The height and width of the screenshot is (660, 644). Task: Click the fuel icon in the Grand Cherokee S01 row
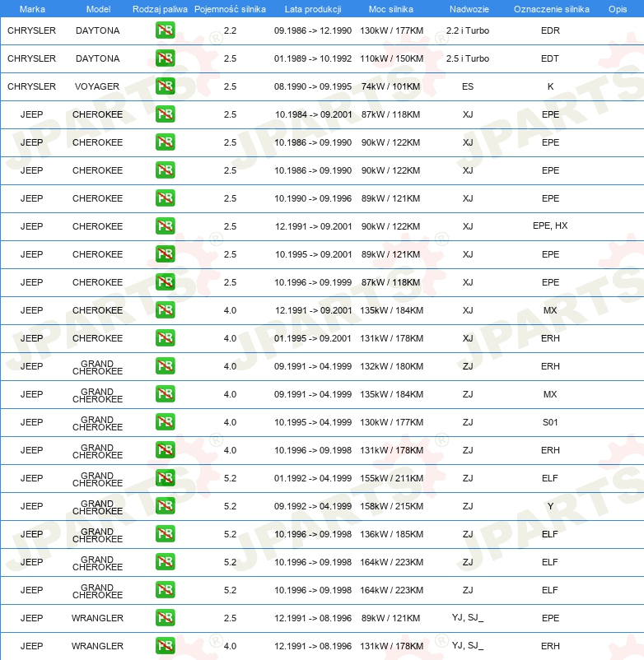[165, 422]
